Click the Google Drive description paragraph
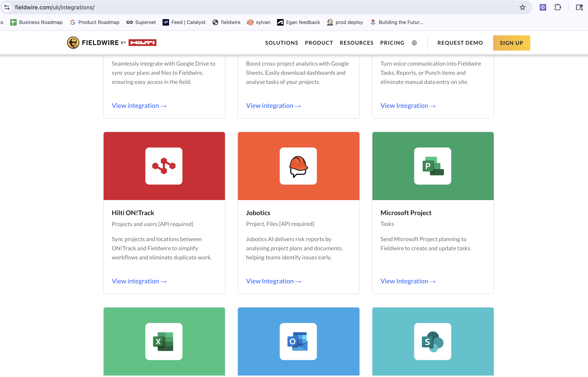588x377 pixels. (164, 73)
